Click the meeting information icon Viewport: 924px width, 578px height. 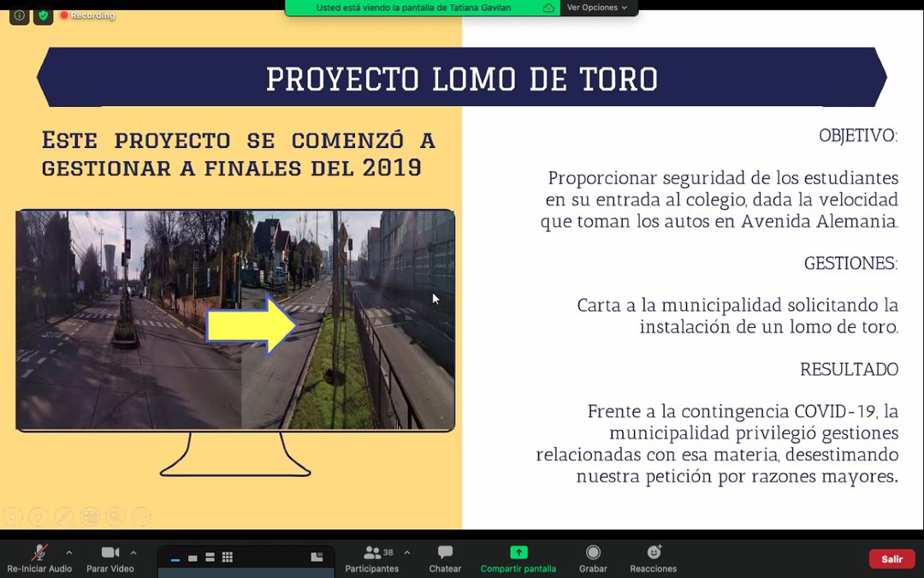[x=19, y=15]
